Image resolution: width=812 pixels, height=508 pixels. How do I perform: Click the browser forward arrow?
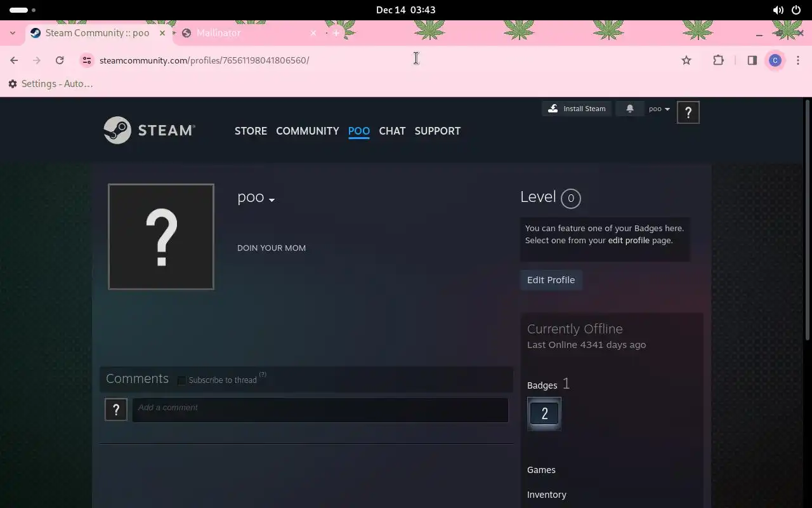click(x=37, y=60)
